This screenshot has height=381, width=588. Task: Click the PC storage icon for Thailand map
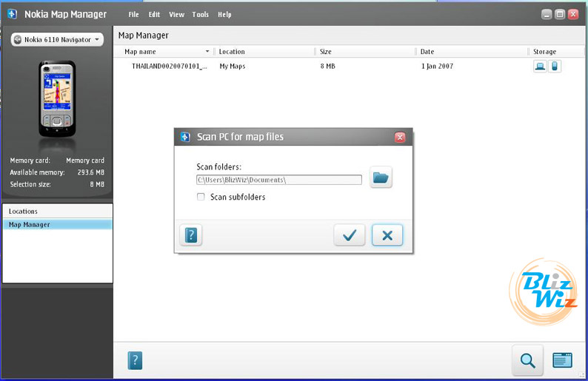[540, 67]
